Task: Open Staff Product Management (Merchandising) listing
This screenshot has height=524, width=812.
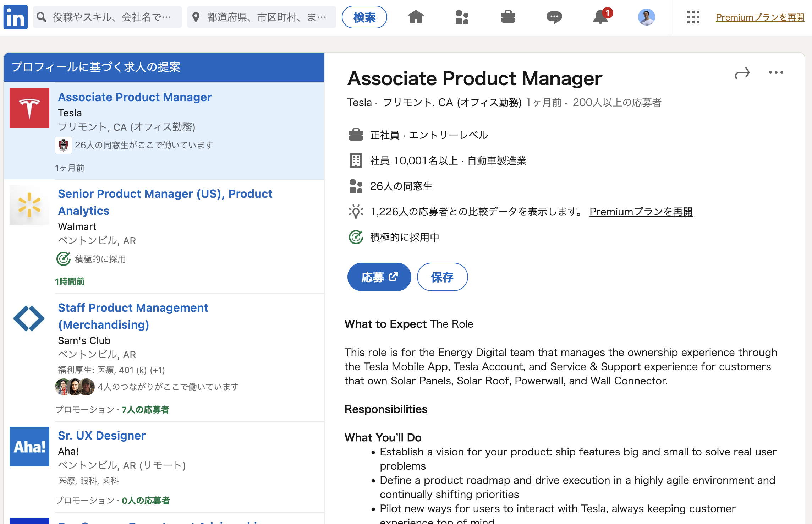Action: click(x=133, y=316)
